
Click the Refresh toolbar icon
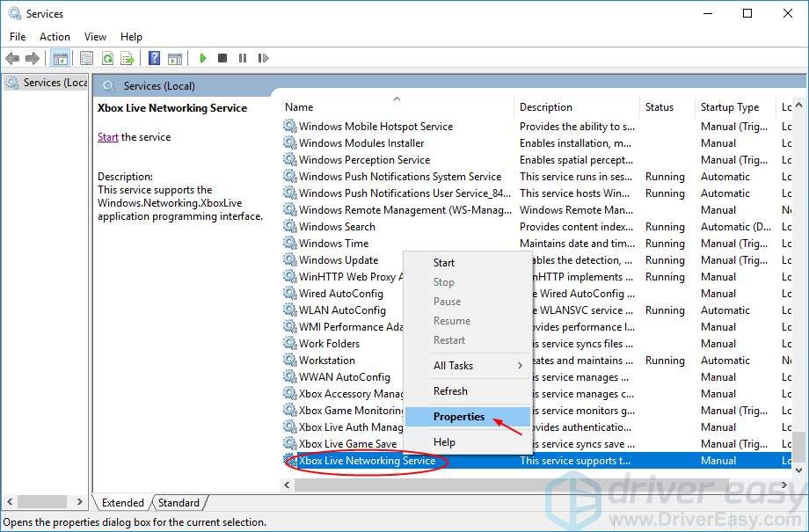point(107,58)
